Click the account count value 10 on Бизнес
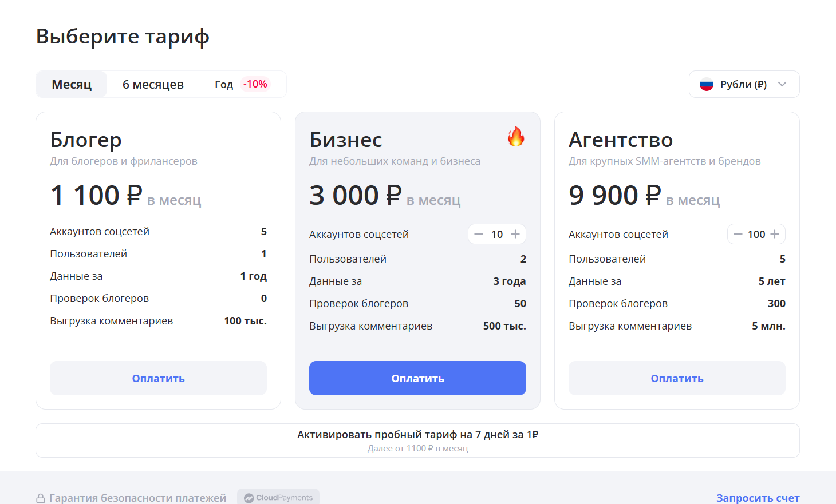This screenshot has height=504, width=836. click(x=497, y=234)
